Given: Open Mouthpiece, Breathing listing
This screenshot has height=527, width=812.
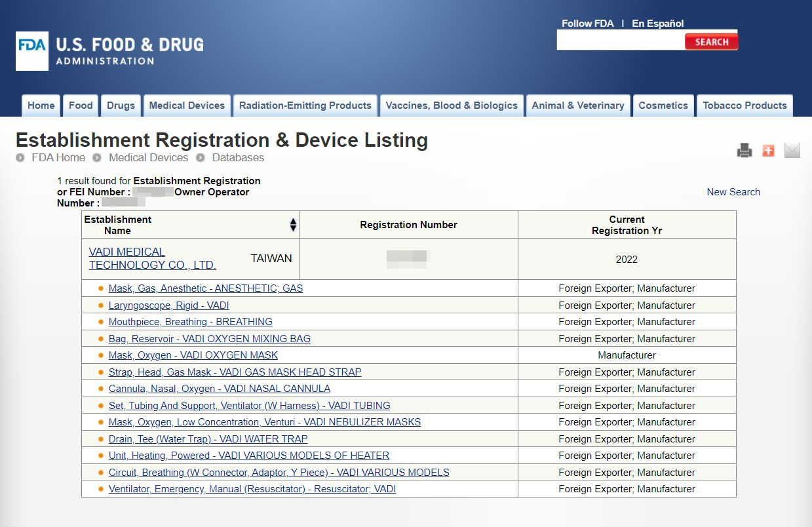Looking at the screenshot, I should (x=190, y=322).
